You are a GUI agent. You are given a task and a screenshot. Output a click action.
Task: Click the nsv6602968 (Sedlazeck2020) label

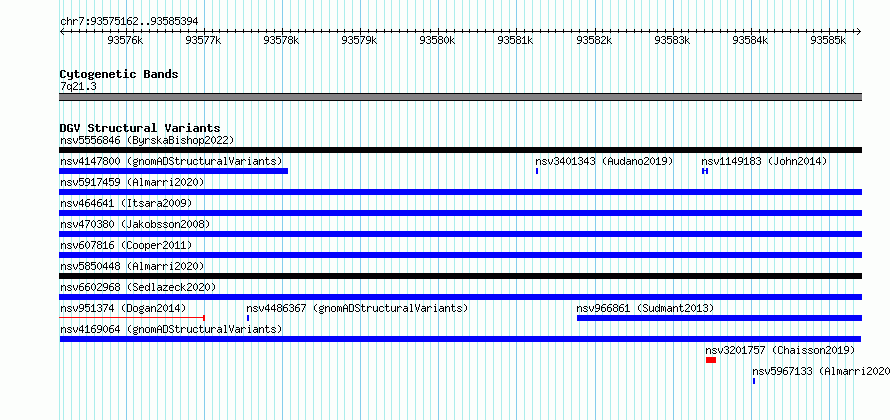(138, 287)
